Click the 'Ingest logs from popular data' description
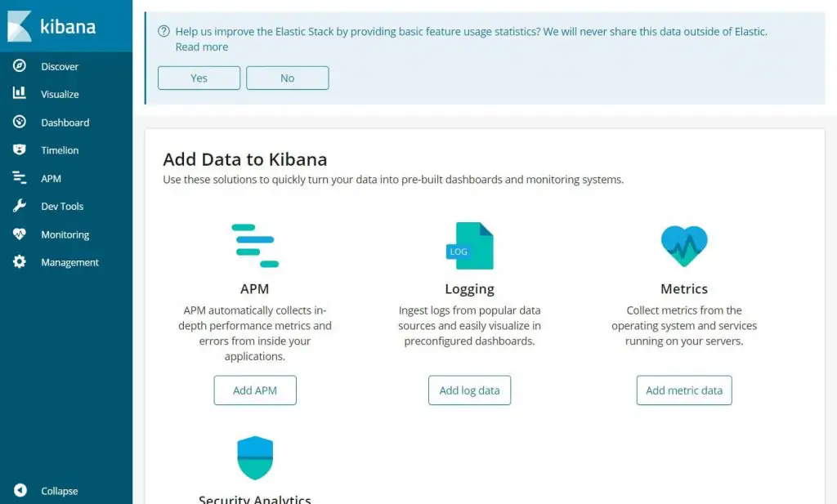 [470, 325]
